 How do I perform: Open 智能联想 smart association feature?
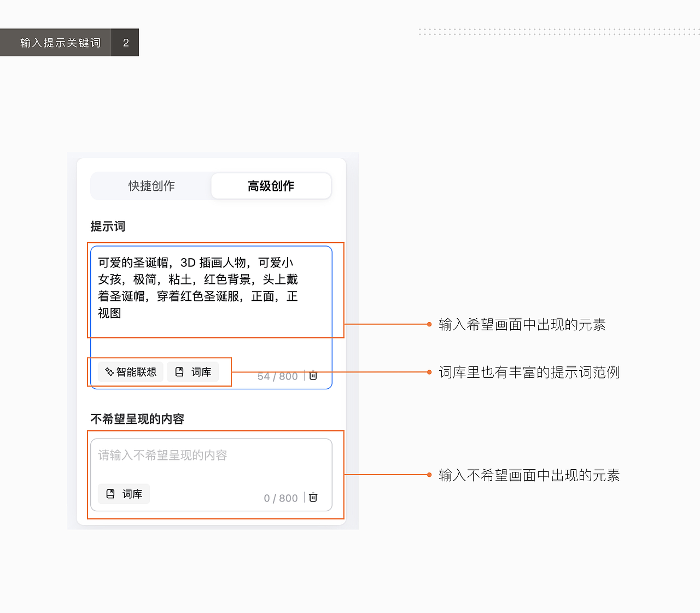130,372
